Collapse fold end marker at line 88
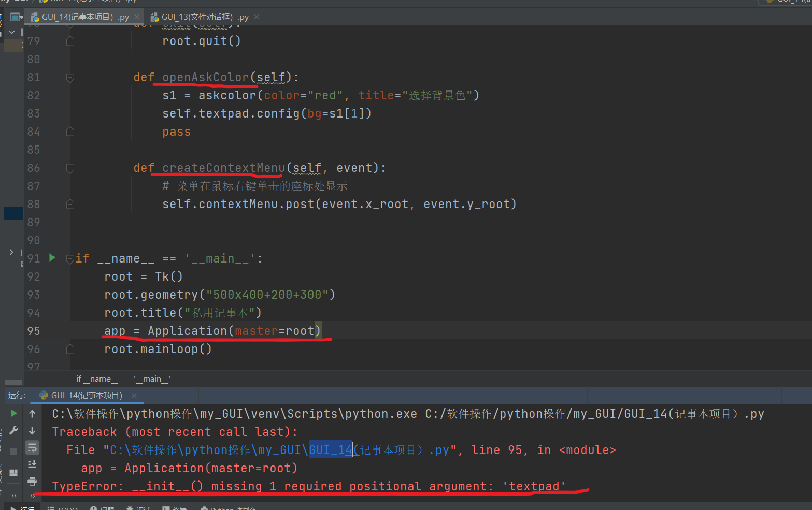The height and width of the screenshot is (510, 812). coord(70,204)
